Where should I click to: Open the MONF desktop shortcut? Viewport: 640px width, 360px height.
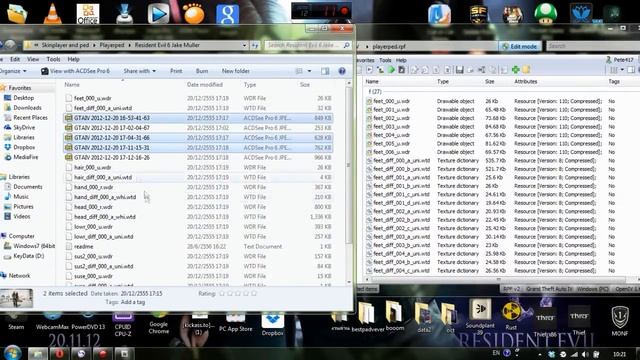pos(620,321)
